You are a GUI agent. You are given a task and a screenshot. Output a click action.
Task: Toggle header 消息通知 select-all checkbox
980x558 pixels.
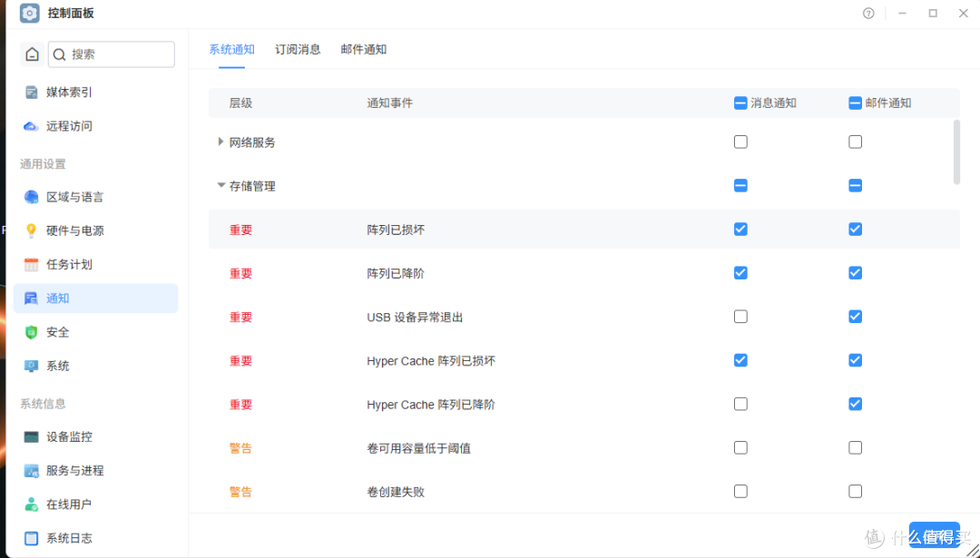pyautogui.click(x=740, y=103)
